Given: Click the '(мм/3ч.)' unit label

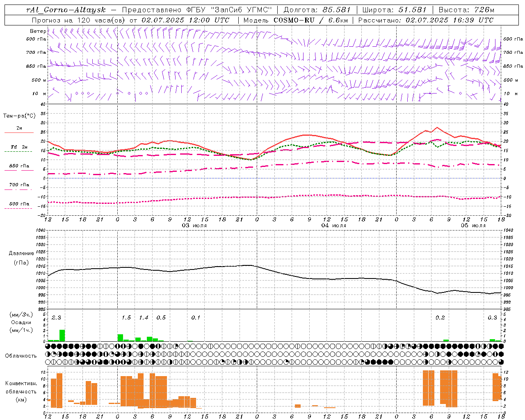Looking at the screenshot, I should (21, 315).
